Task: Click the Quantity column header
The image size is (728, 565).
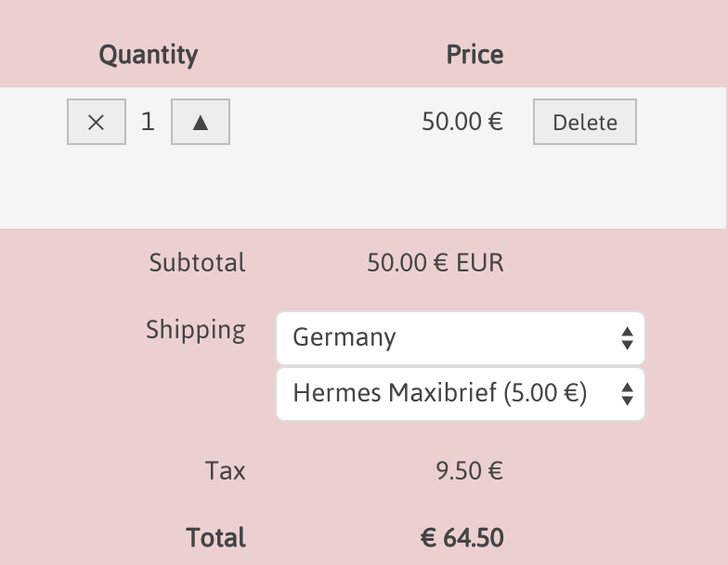Action: tap(149, 55)
